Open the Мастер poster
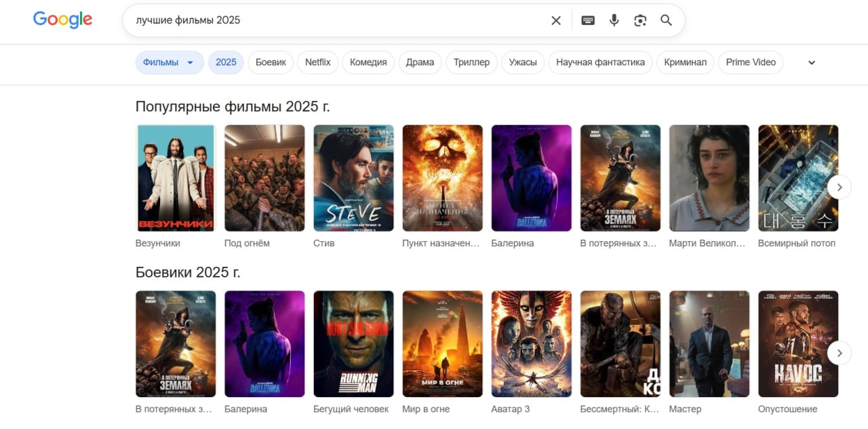This screenshot has width=868, height=429. point(709,344)
